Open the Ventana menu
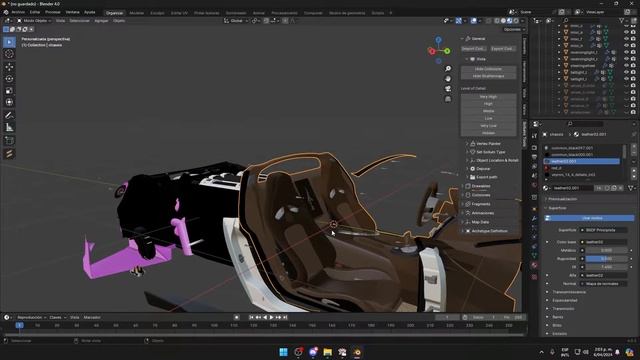This screenshot has width=640, height=360. pos(72,12)
